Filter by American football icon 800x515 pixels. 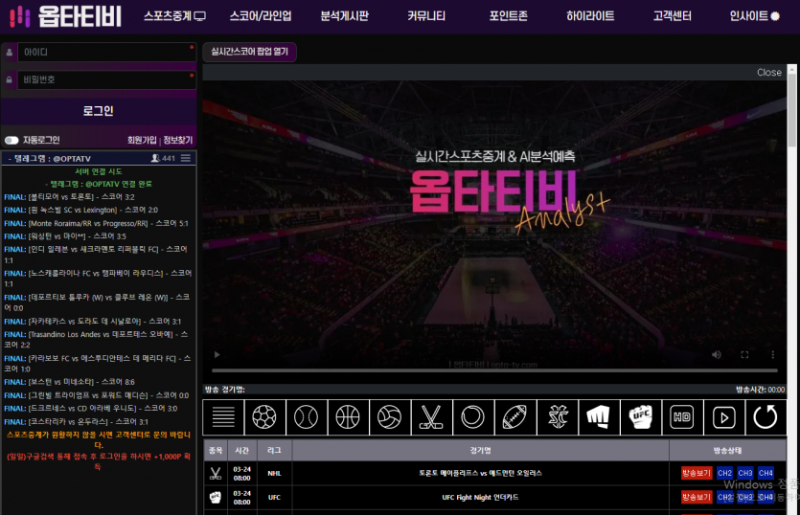click(x=515, y=417)
